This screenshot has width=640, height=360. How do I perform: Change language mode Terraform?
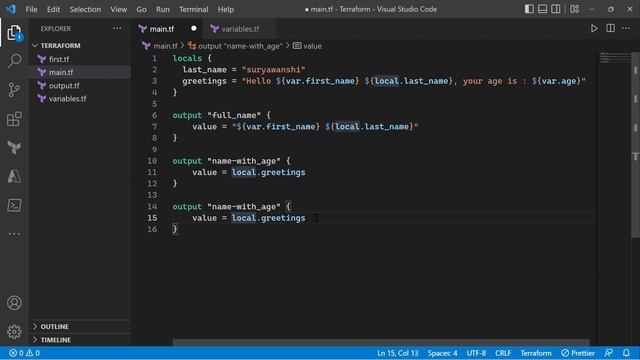(x=536, y=353)
